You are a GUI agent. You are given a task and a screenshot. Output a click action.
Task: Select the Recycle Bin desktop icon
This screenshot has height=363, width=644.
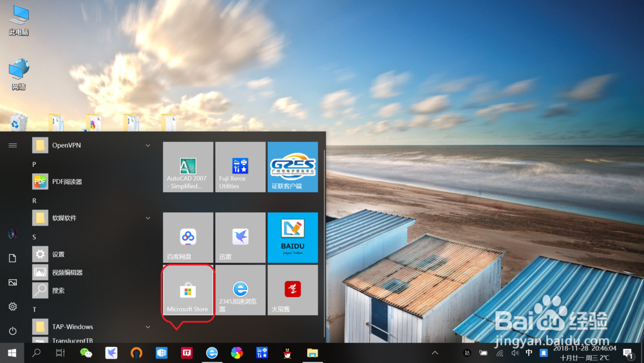tap(18, 122)
